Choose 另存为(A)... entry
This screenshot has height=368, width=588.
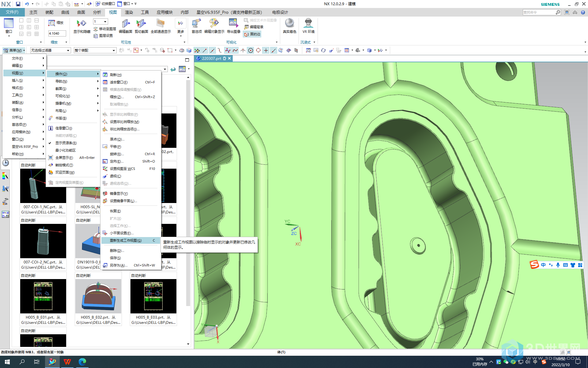pos(131,265)
